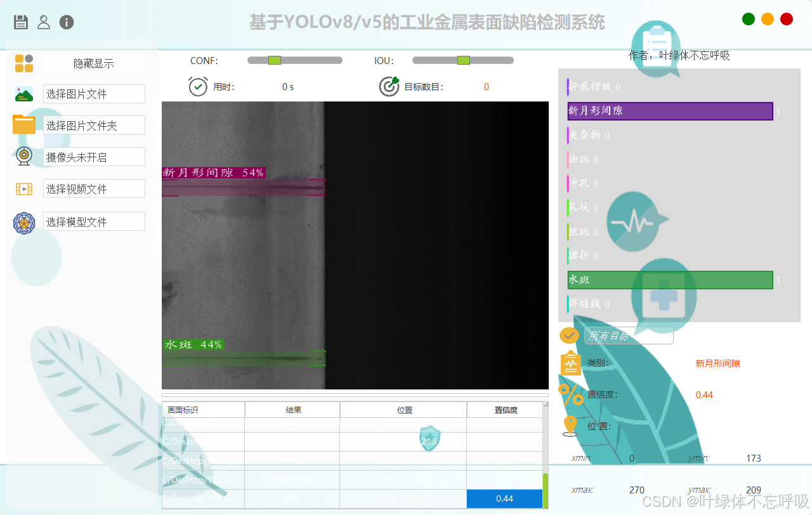Click the 选择图片文件 button
This screenshot has width=812, height=515.
[94, 93]
